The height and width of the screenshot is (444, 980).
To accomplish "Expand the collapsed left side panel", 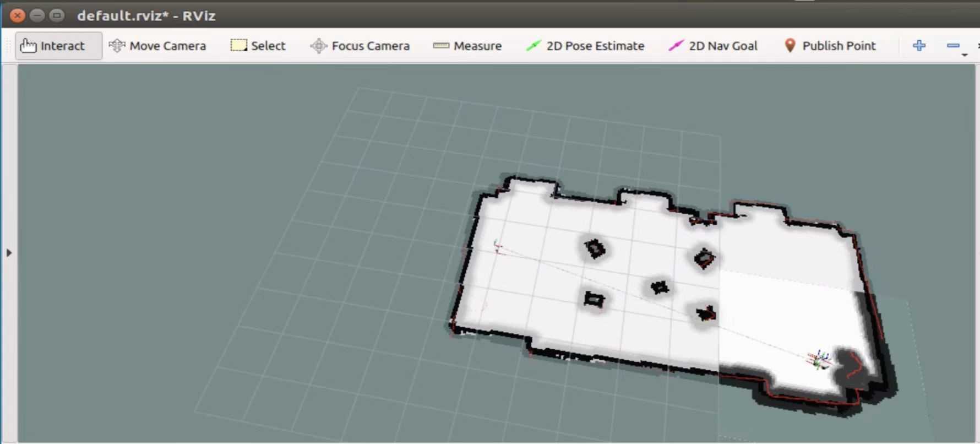I will 9,253.
